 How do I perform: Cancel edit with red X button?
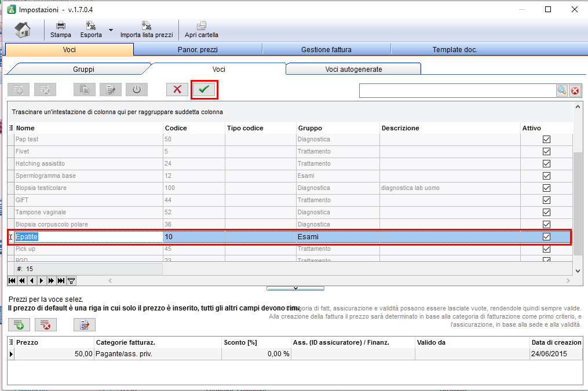[177, 90]
